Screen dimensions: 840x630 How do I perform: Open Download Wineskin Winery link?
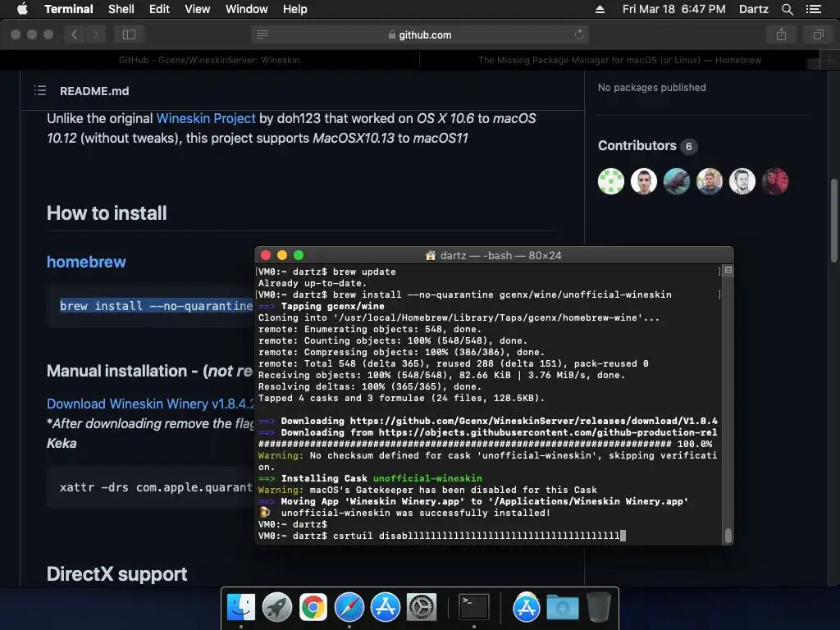click(x=150, y=404)
